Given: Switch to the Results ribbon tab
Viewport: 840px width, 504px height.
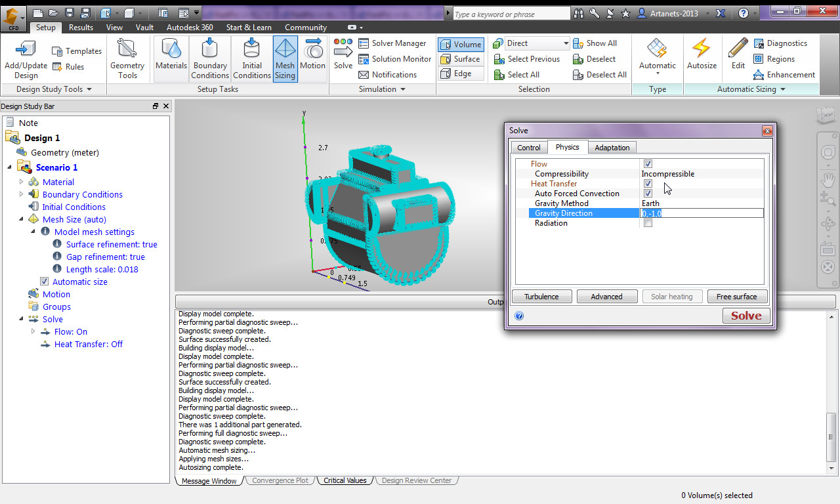Looking at the screenshot, I should pos(81,28).
